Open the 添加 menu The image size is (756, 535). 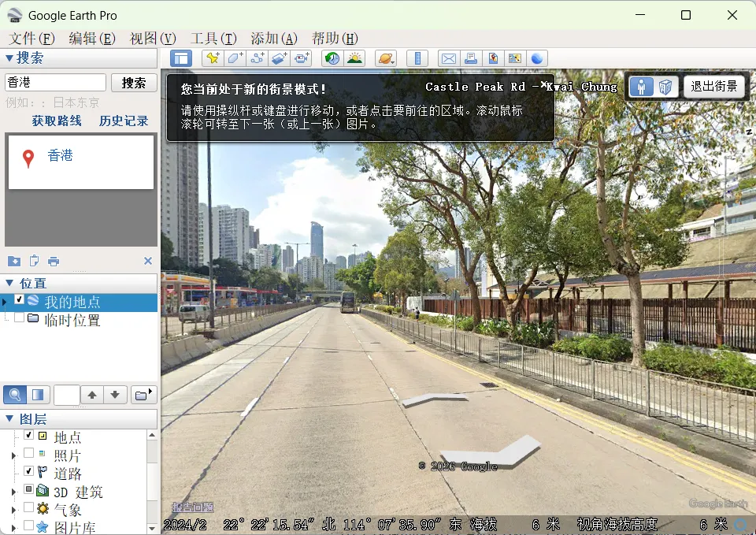(273, 38)
